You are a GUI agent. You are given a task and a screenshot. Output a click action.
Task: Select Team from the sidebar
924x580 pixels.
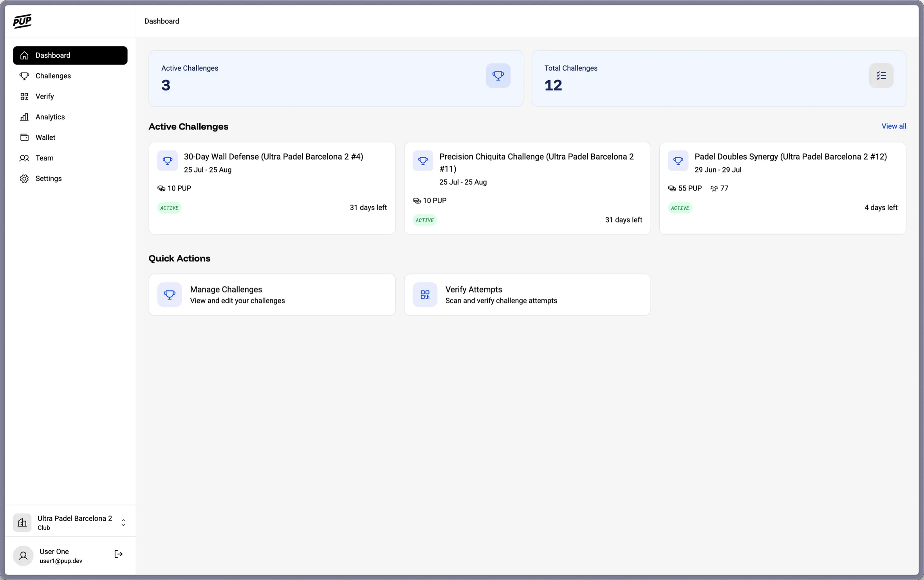[x=70, y=158]
